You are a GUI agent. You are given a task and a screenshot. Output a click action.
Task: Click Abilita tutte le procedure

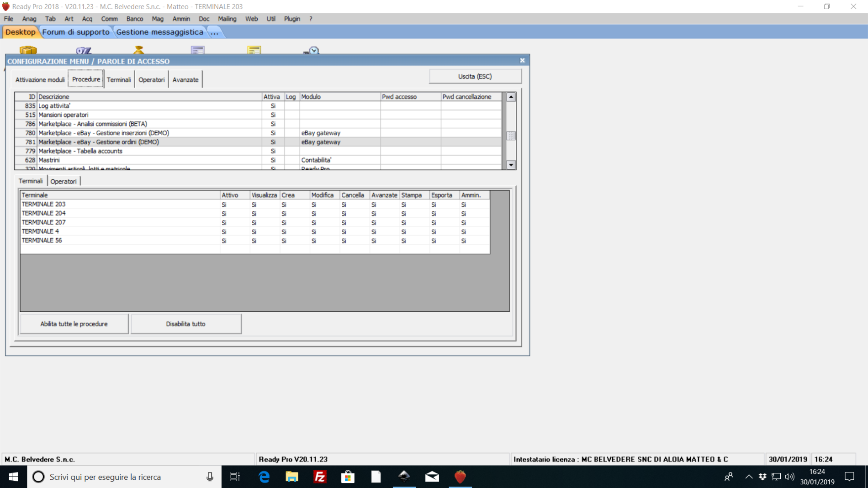74,324
